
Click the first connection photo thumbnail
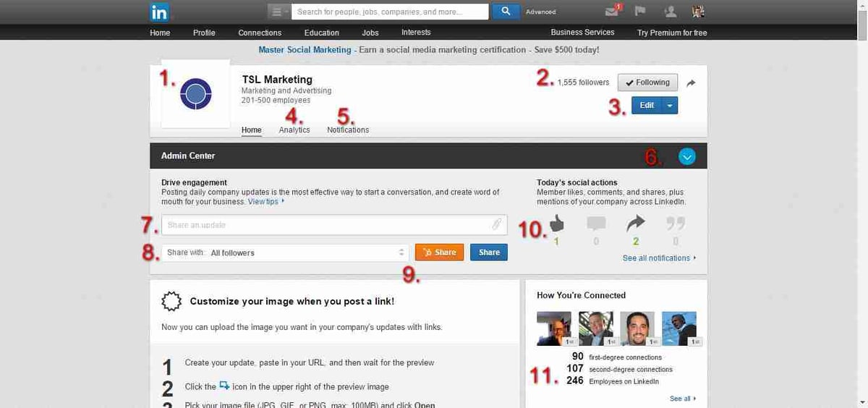(x=554, y=328)
